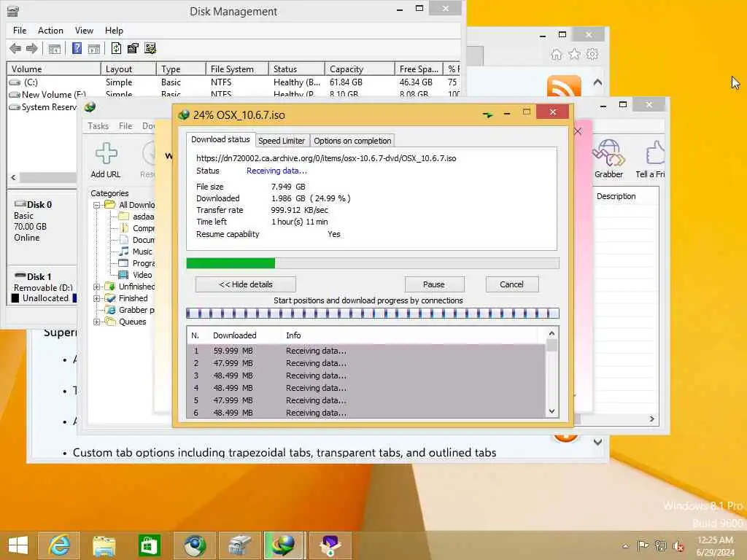Image resolution: width=747 pixels, height=560 pixels.
Task: Click the Grabber icon in IDM toolbar
Action: point(608,153)
